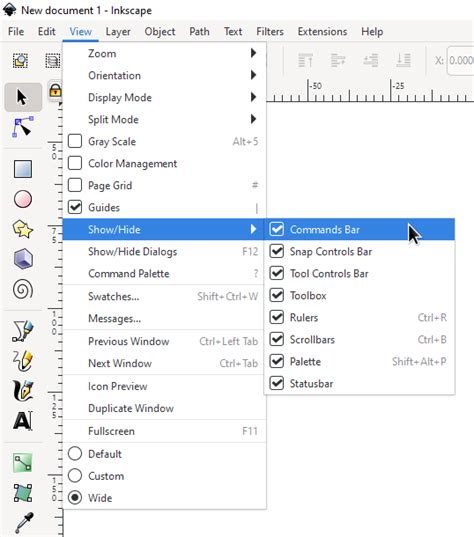Uncheck the Guides option
Viewport: 474px width, 537px height.
pos(75,207)
